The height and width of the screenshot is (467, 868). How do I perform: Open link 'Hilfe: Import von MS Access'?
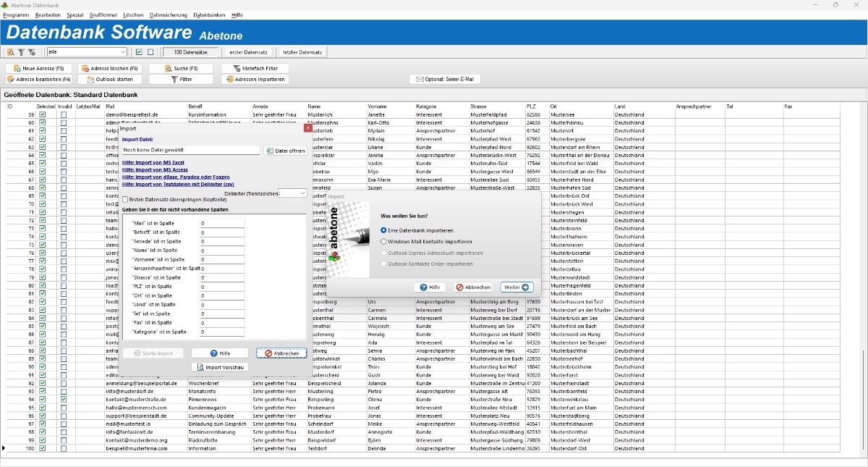155,170
